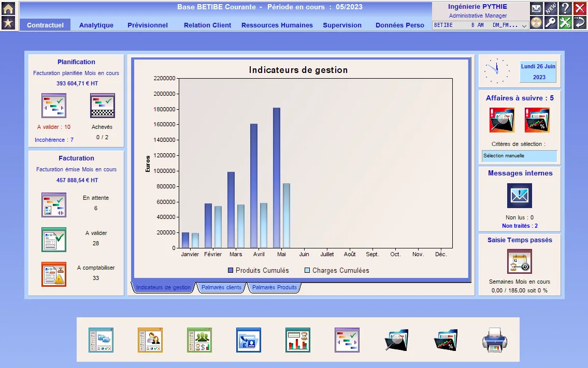Click the Produits Cumulés legend swatch
Screen dimensions: 588x368
coord(231,270)
